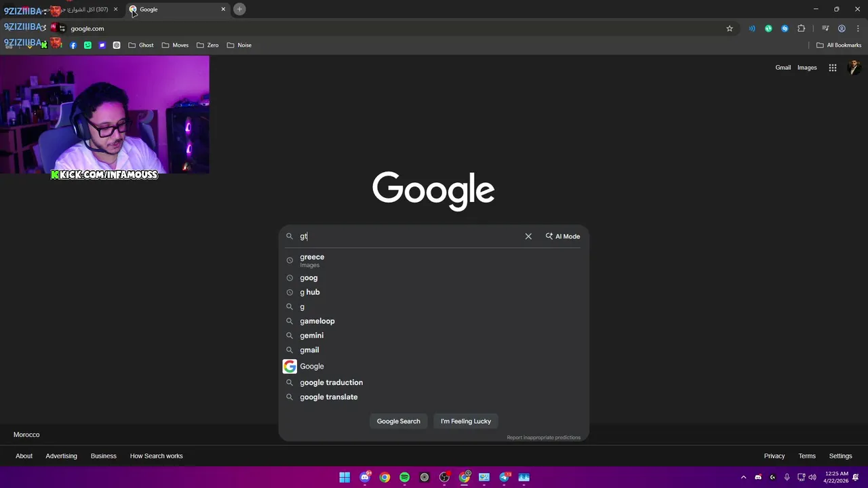
Task: Open How Search works link
Action: tap(156, 456)
